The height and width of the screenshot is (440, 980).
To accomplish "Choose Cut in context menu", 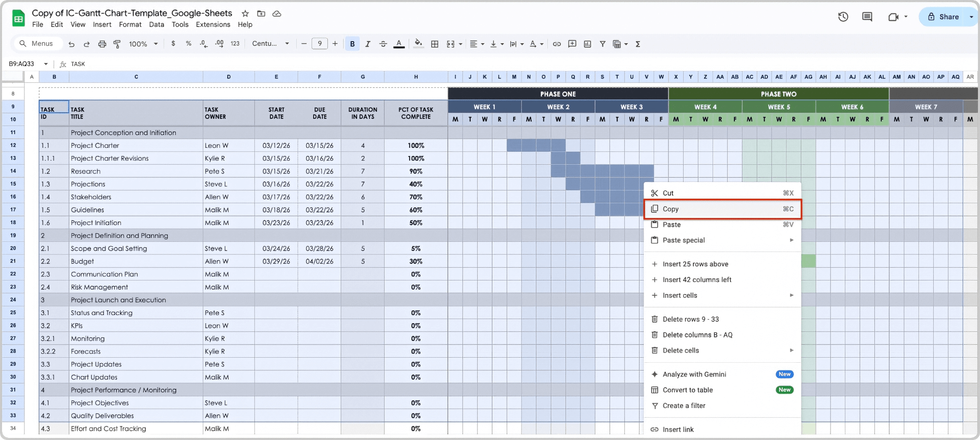I will pyautogui.click(x=722, y=193).
